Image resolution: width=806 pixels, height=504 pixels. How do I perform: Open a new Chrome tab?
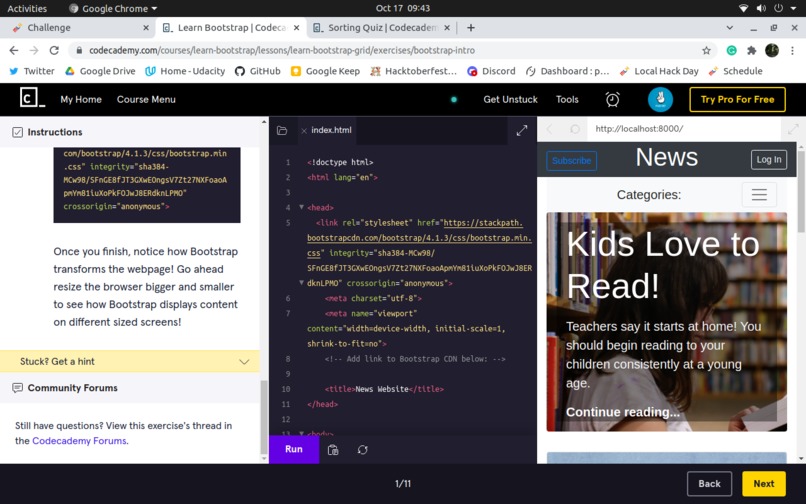click(x=470, y=28)
